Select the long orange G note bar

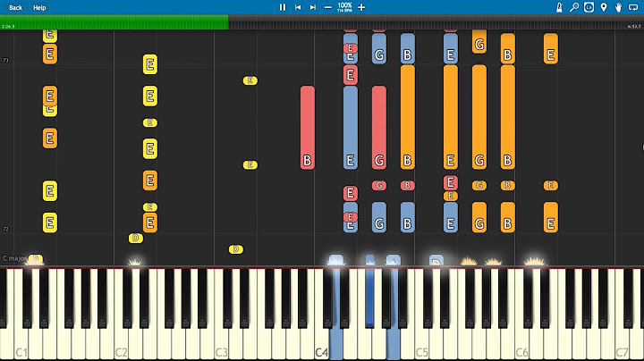point(479,117)
